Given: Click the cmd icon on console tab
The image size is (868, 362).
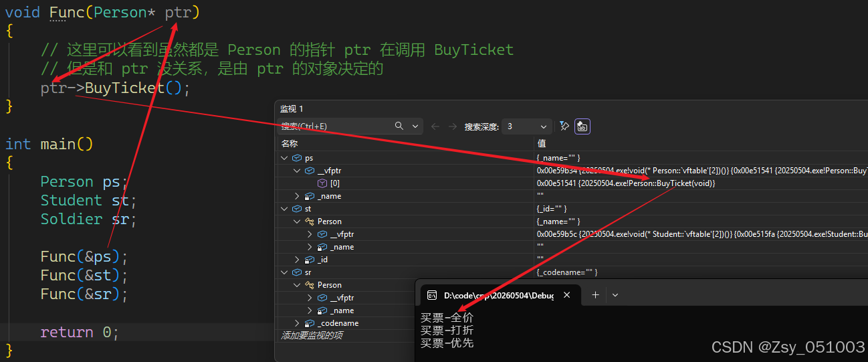Looking at the screenshot, I should (432, 295).
